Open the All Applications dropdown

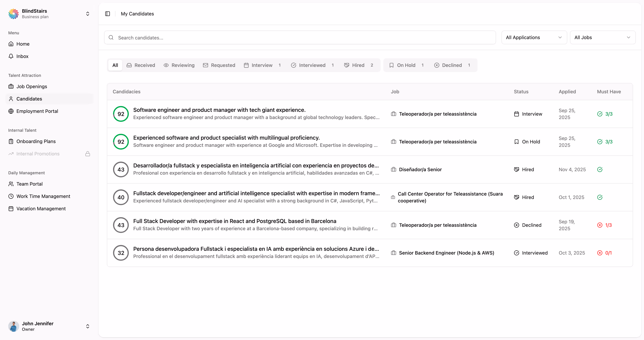[x=534, y=37]
